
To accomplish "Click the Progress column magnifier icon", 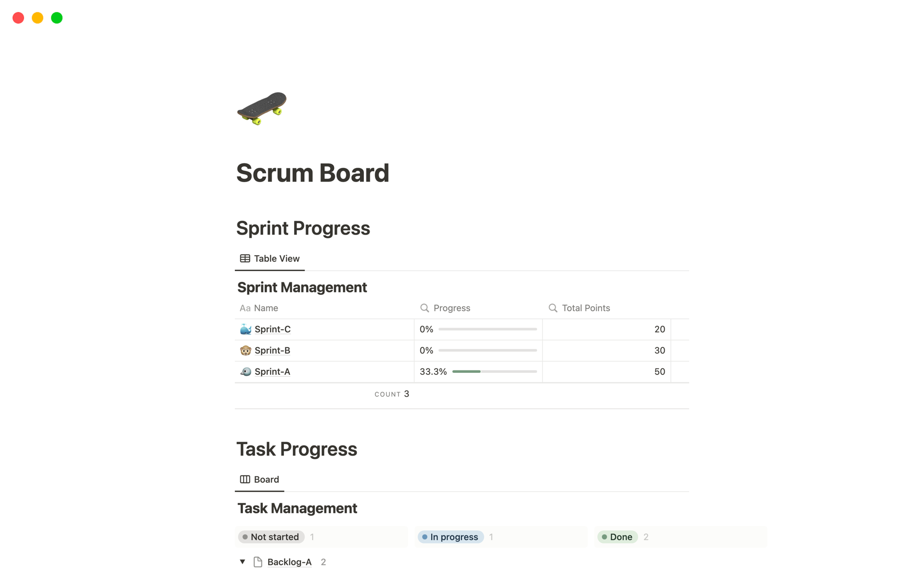I will pyautogui.click(x=424, y=308).
